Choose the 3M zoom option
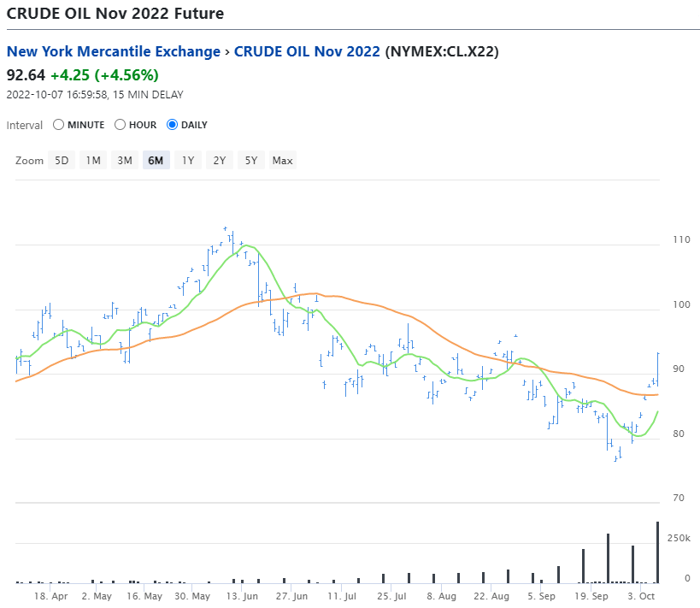 [x=125, y=161]
